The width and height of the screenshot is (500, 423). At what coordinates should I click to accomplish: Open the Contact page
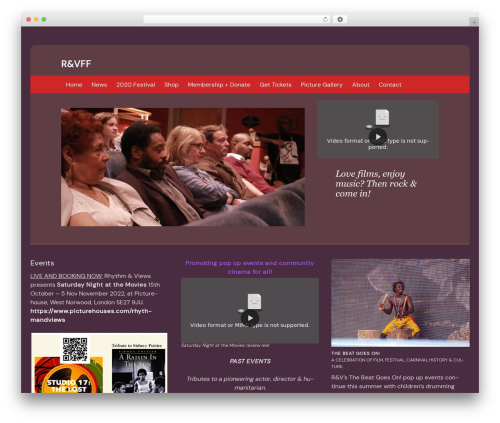390,85
